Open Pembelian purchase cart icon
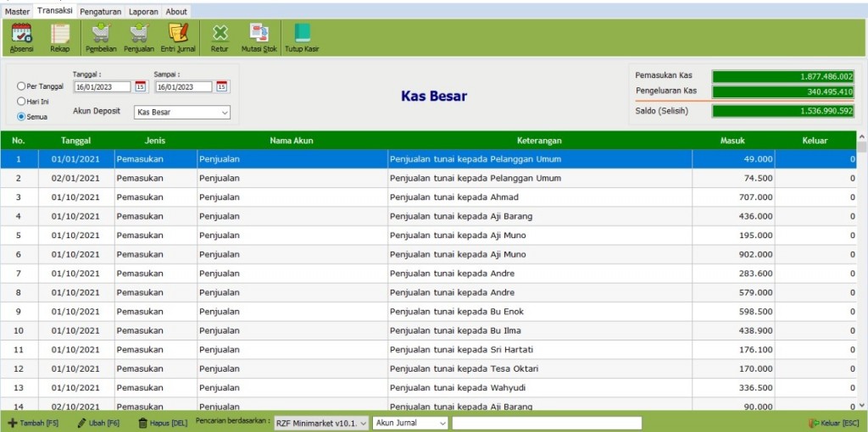868x432 pixels. [x=101, y=37]
